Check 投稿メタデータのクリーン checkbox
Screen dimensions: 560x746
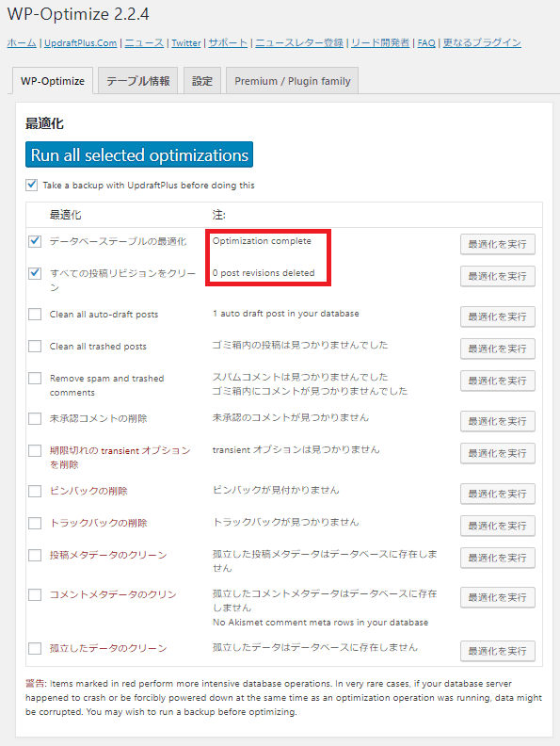coord(35,555)
